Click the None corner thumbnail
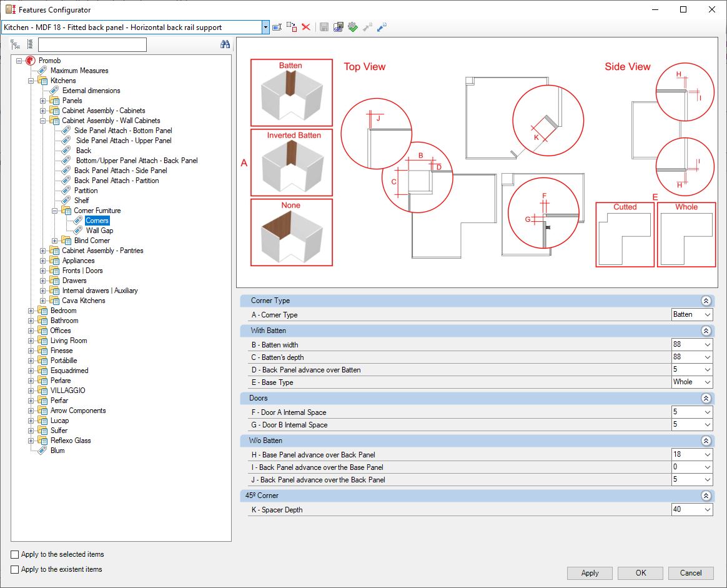Image resolution: width=727 pixels, height=588 pixels. coord(292,232)
